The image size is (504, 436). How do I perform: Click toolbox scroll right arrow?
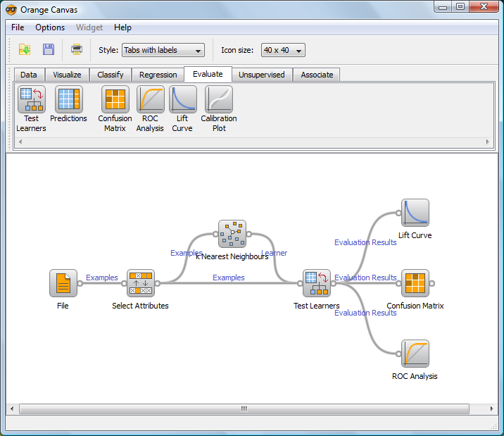point(487,142)
